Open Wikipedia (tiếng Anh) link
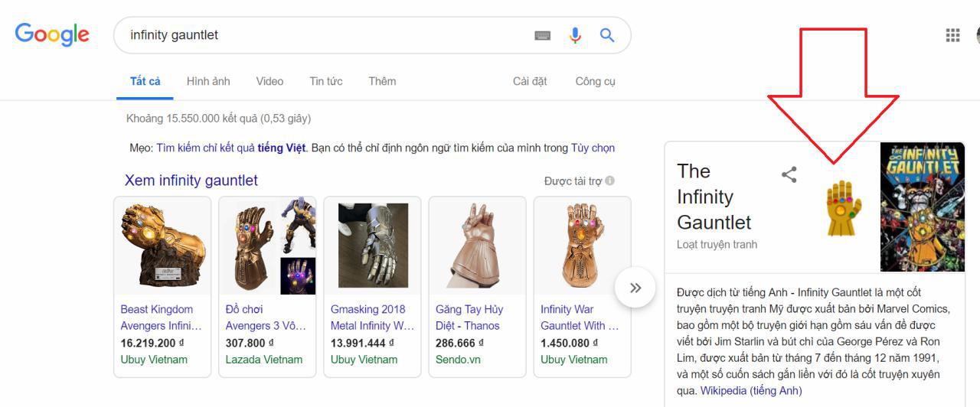 coord(751,391)
